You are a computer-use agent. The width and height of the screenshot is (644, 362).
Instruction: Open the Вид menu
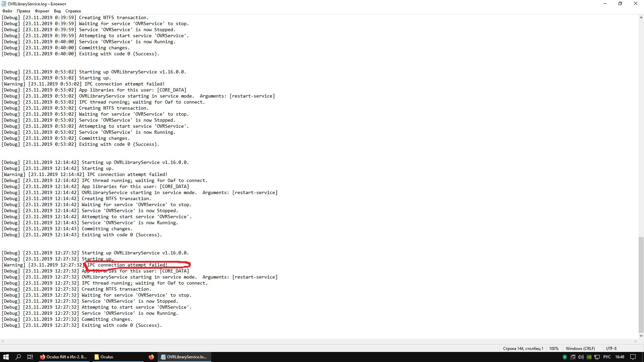[57, 11]
